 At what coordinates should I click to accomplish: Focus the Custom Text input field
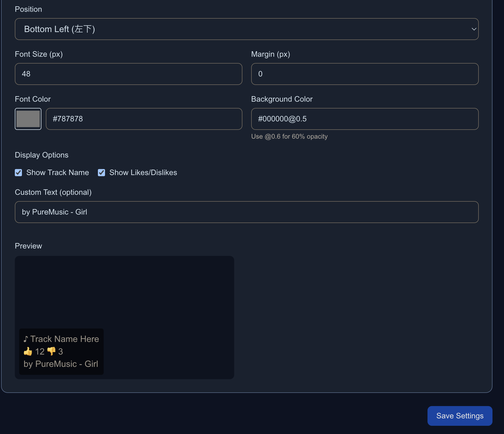click(247, 212)
